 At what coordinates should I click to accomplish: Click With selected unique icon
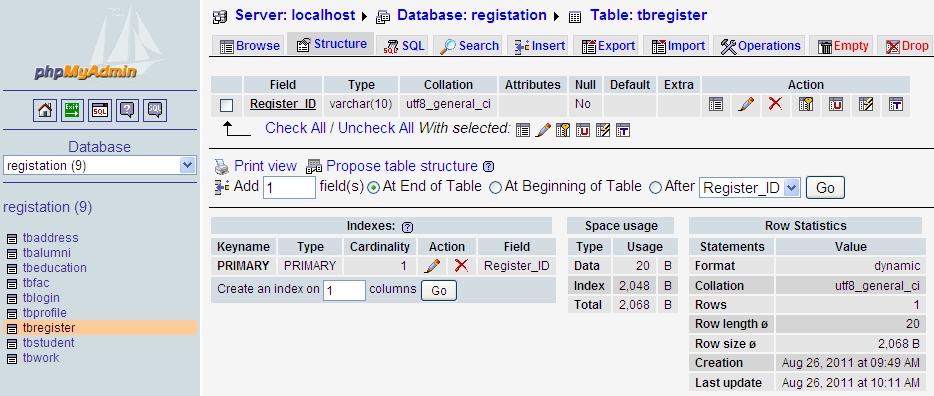(583, 130)
